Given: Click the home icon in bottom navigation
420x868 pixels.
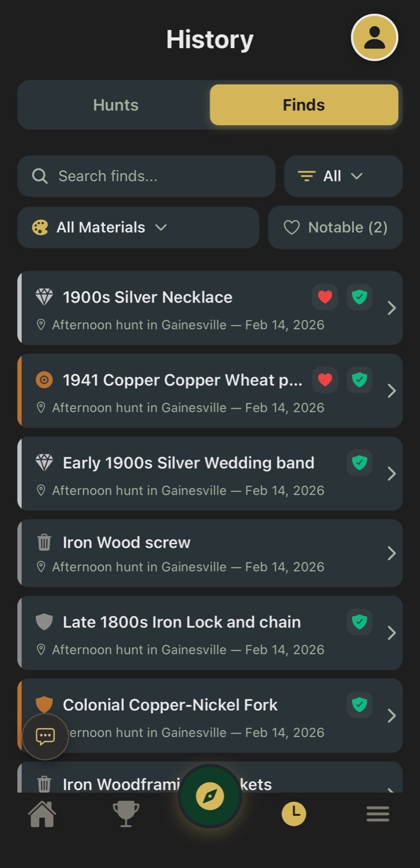Looking at the screenshot, I should click(x=41, y=814).
